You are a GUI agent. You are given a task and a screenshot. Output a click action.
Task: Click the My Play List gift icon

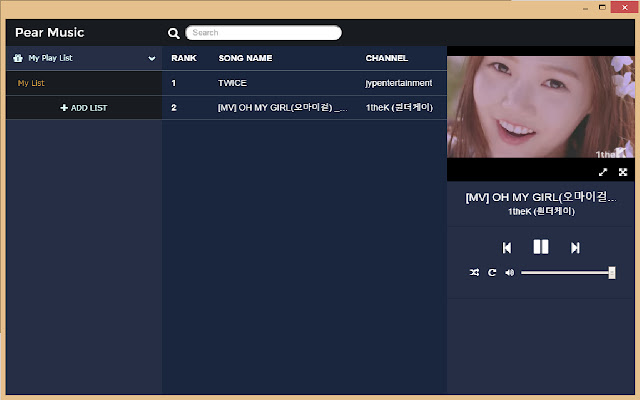18,58
